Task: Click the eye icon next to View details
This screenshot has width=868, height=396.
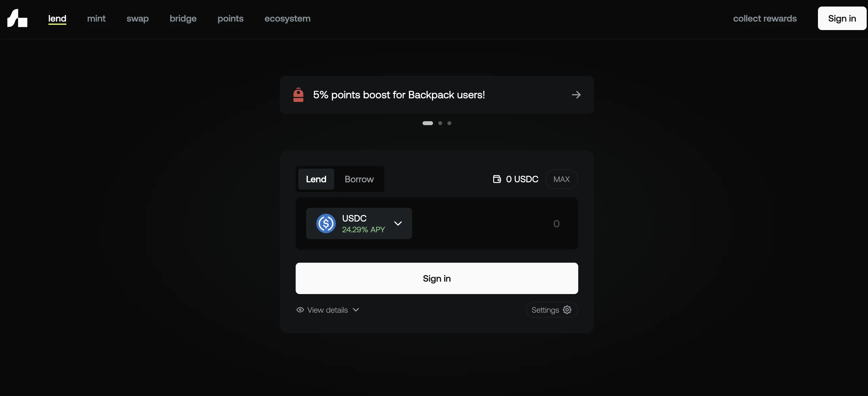Action: pyautogui.click(x=300, y=310)
